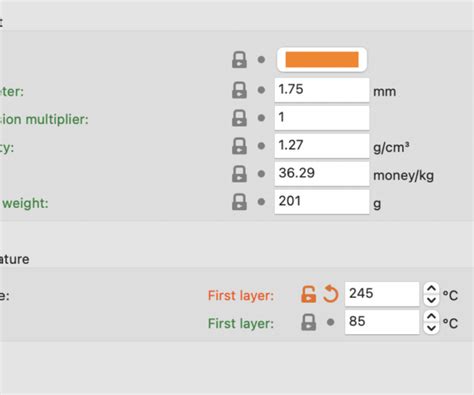Click lock icon next to spool weight field
Image resolution: width=474 pixels, height=395 pixels.
point(239,202)
